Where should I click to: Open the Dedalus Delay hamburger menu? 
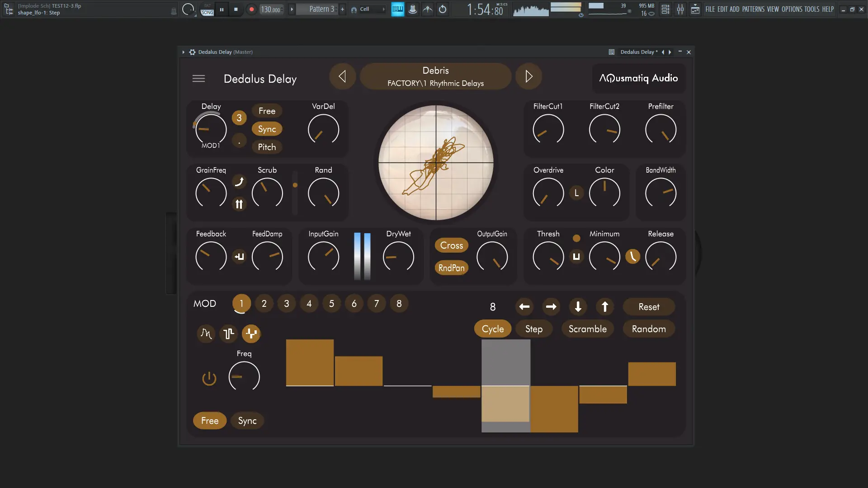pos(198,79)
